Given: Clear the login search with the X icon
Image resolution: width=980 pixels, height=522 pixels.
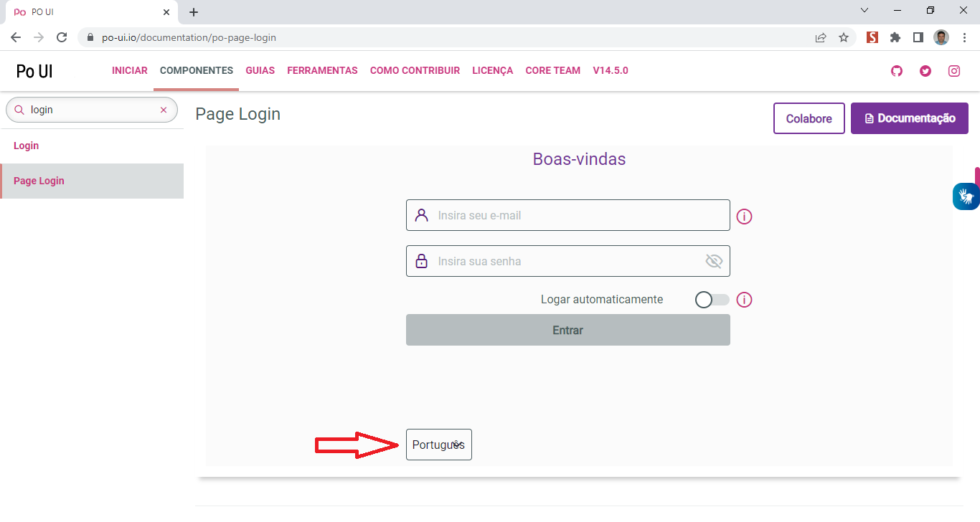Looking at the screenshot, I should pyautogui.click(x=164, y=109).
